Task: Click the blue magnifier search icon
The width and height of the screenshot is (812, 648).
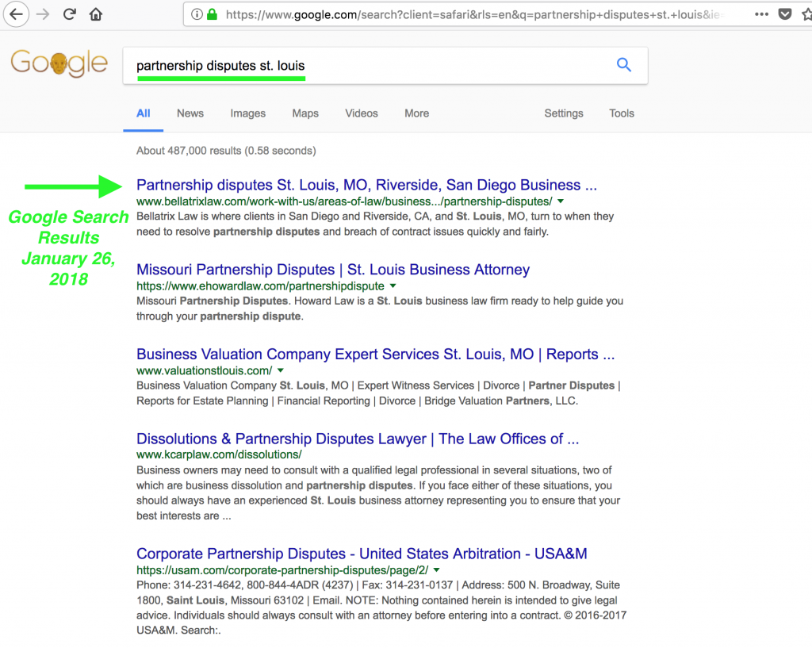Action: click(x=624, y=65)
